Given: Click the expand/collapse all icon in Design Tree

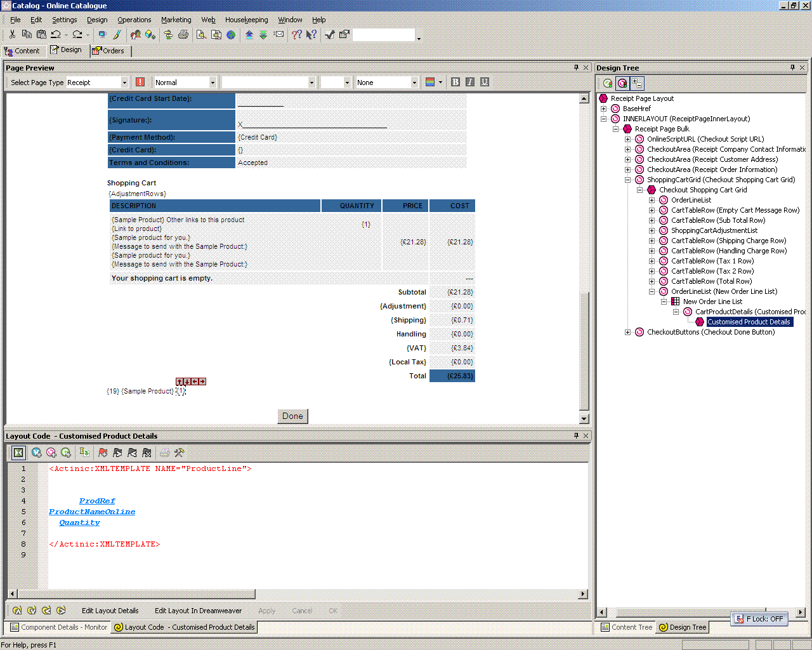Looking at the screenshot, I should [x=638, y=83].
